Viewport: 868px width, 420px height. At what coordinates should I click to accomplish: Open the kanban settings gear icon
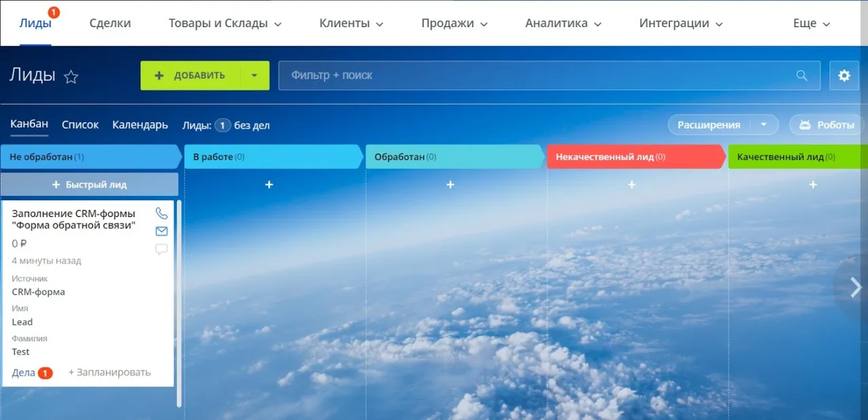click(844, 75)
